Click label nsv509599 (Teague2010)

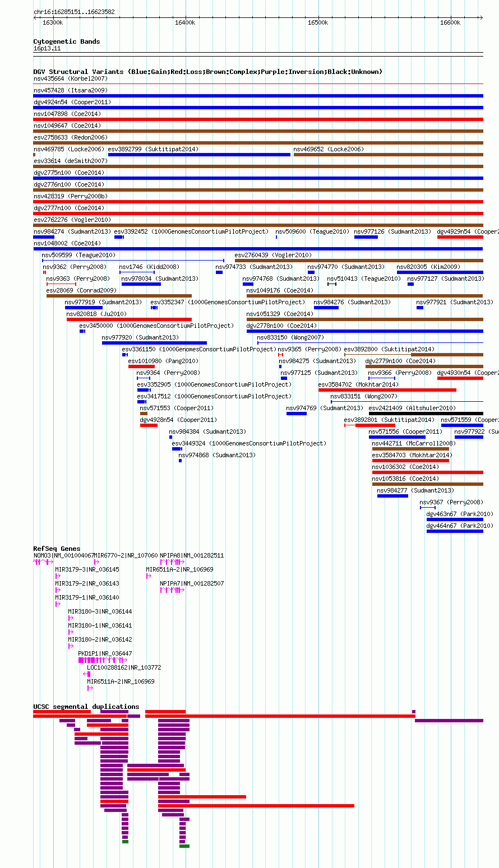coord(79,255)
